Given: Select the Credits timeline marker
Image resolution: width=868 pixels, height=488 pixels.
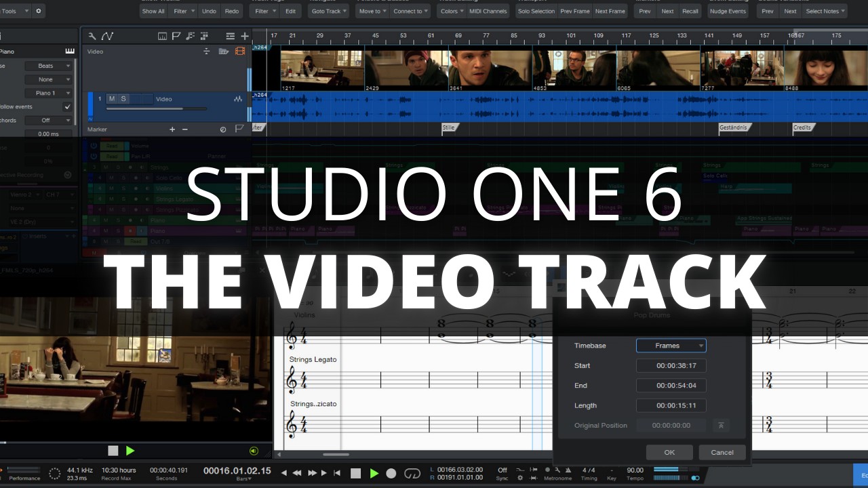Looking at the screenshot, I should click(x=804, y=127).
